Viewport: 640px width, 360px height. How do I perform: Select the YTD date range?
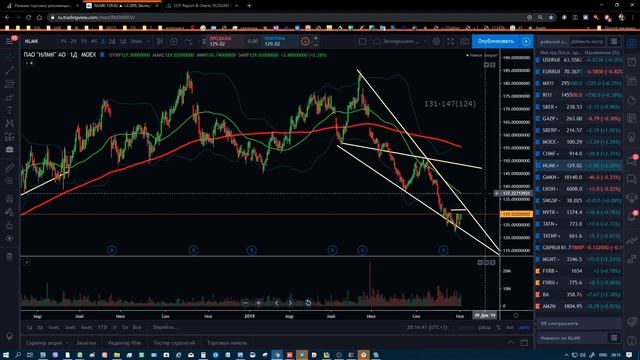click(x=102, y=327)
